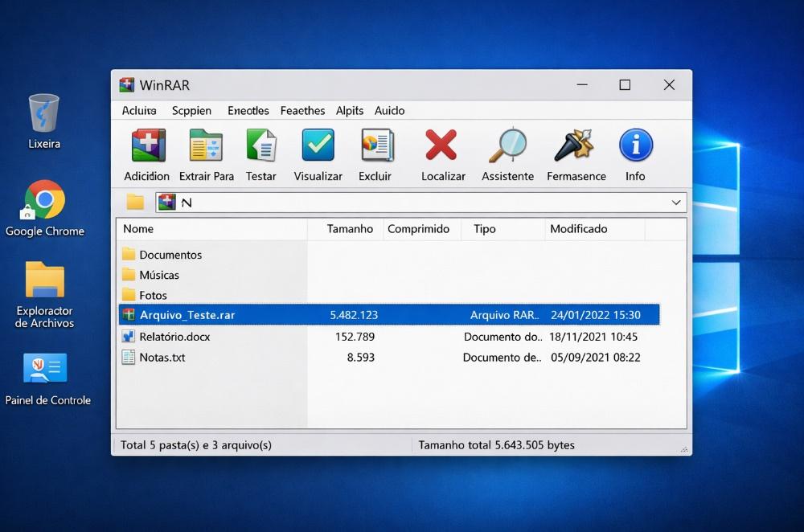The image size is (804, 532).
Task: Click the Arquivo_Teste.rar file icon
Action: [129, 315]
